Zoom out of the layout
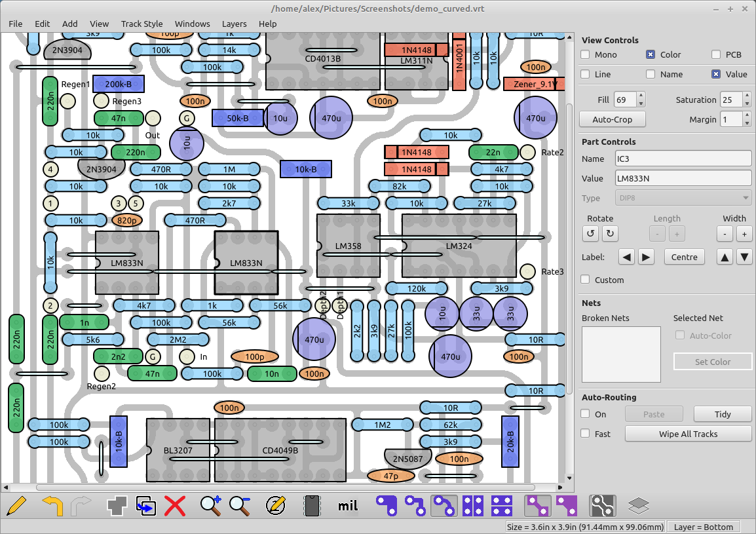 [240, 505]
